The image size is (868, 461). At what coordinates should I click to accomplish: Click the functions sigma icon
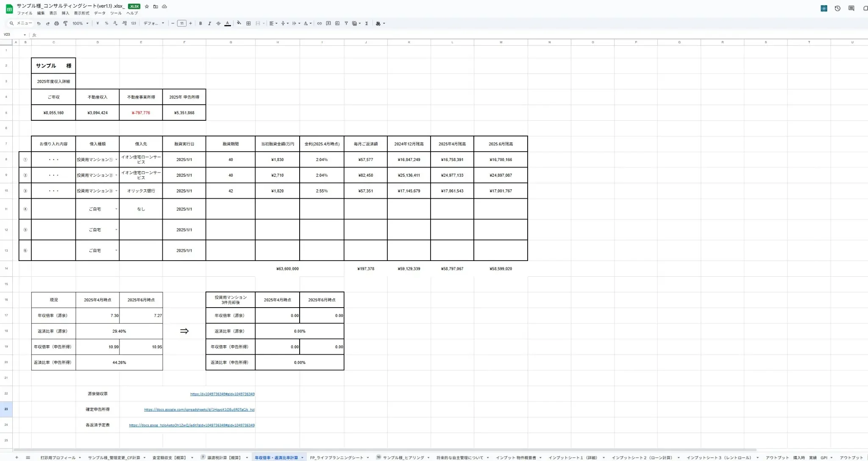pyautogui.click(x=366, y=23)
